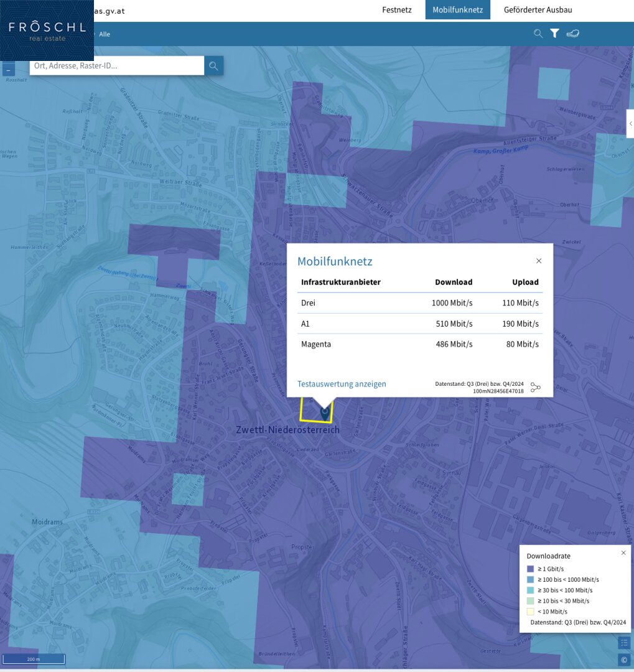This screenshot has width=634, height=672.
Task: Close the Downloadrate legend
Action: 623,553
